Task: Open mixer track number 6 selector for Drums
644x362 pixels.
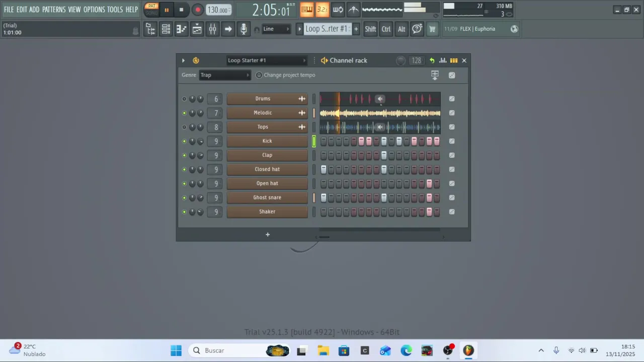Action: 216,99
